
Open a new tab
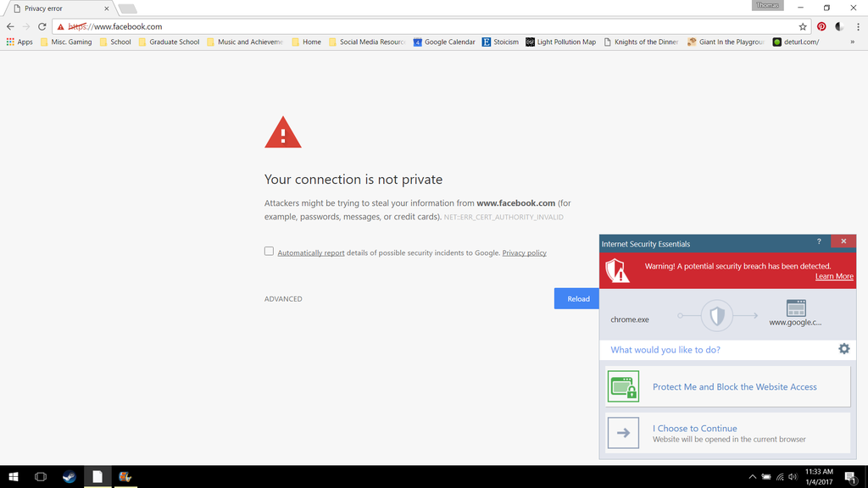[127, 8]
